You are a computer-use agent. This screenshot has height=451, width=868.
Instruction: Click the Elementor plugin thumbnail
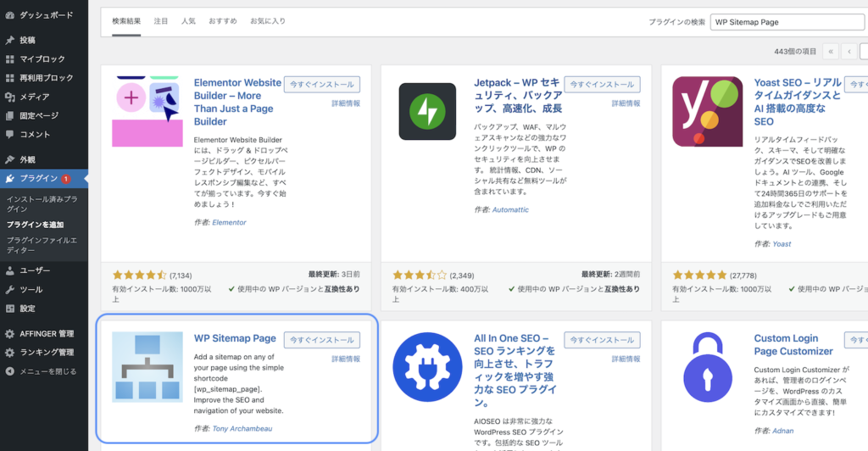point(147,111)
